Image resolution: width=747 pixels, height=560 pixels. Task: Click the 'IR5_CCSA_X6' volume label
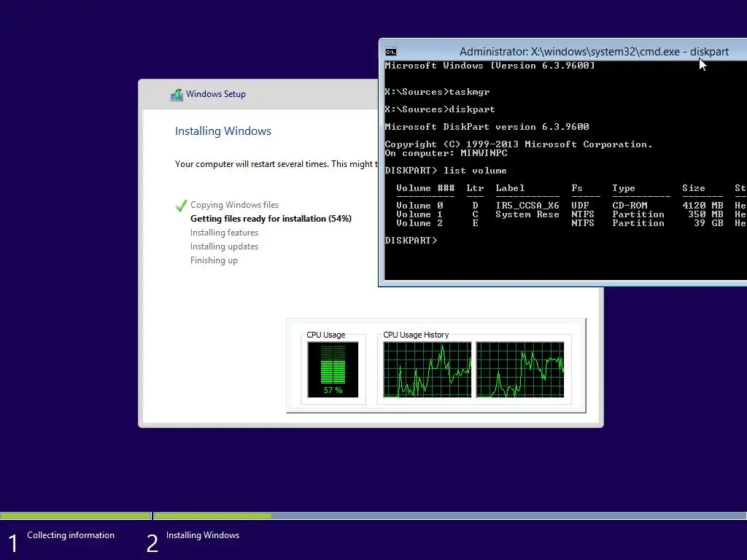pyautogui.click(x=527, y=206)
